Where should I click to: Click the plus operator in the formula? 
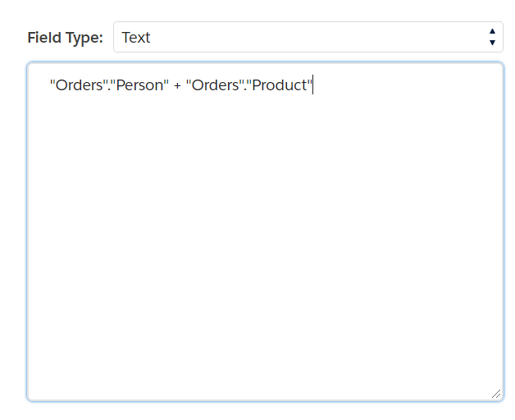177,86
